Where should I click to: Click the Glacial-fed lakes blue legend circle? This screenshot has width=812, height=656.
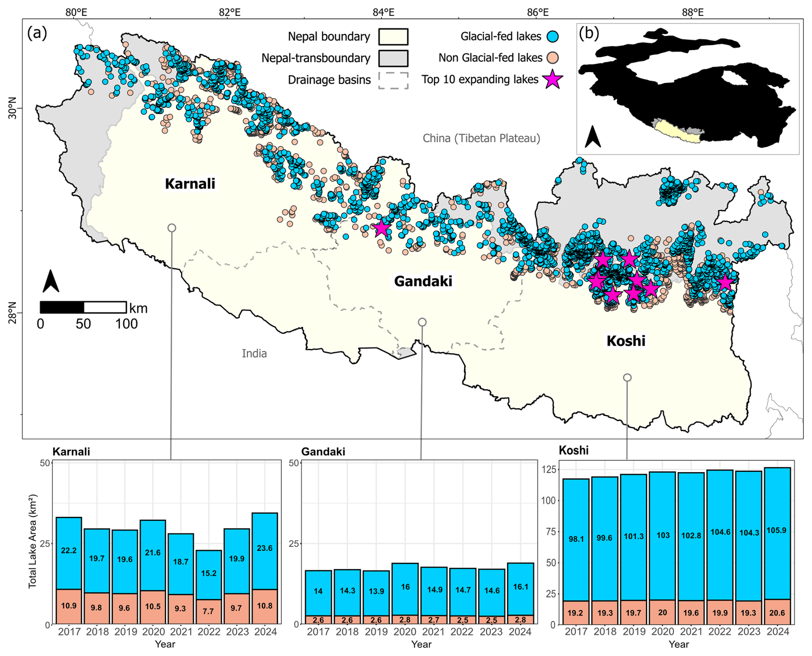click(x=553, y=36)
